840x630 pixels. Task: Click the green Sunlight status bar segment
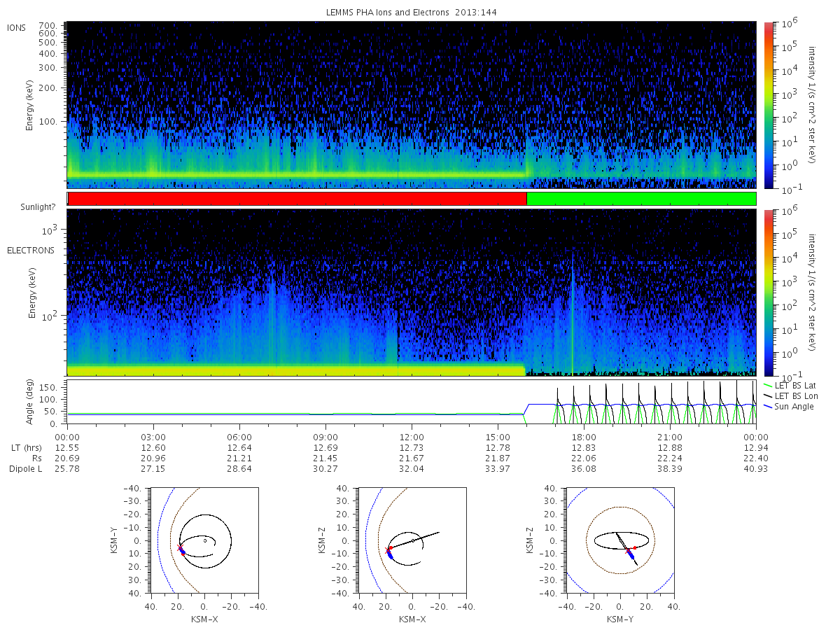641,199
